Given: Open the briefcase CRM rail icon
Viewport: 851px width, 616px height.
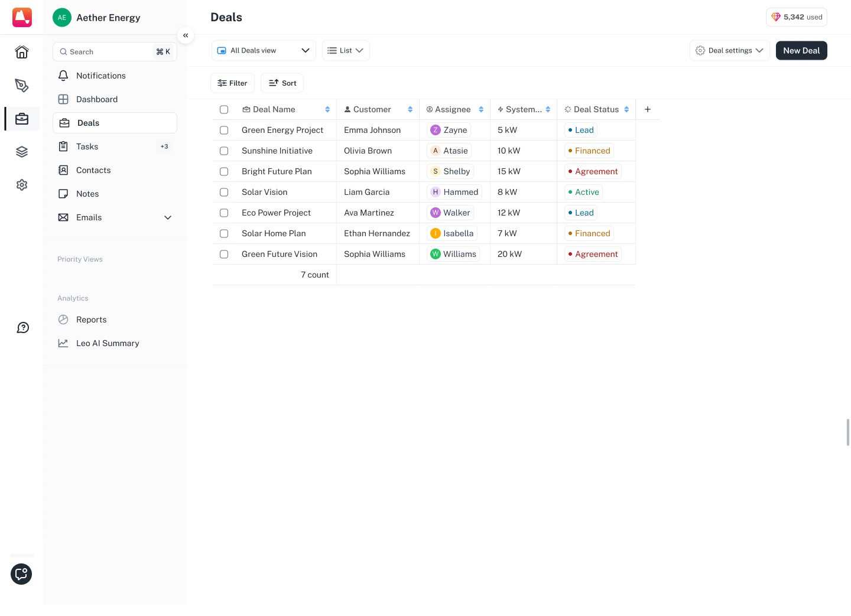Looking at the screenshot, I should [22, 119].
